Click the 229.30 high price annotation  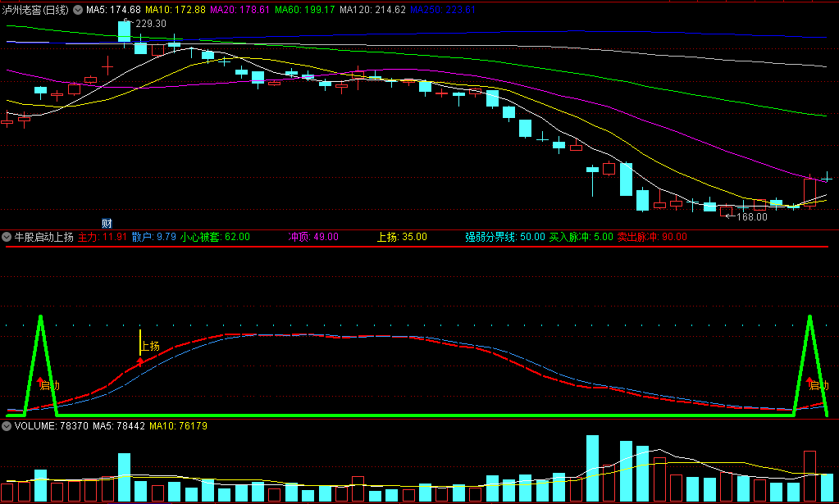tap(150, 24)
